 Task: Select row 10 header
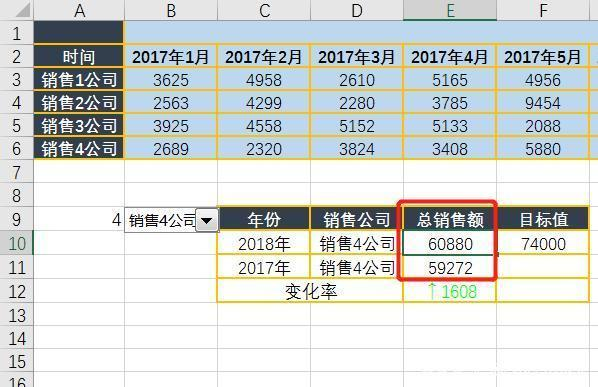(16, 243)
